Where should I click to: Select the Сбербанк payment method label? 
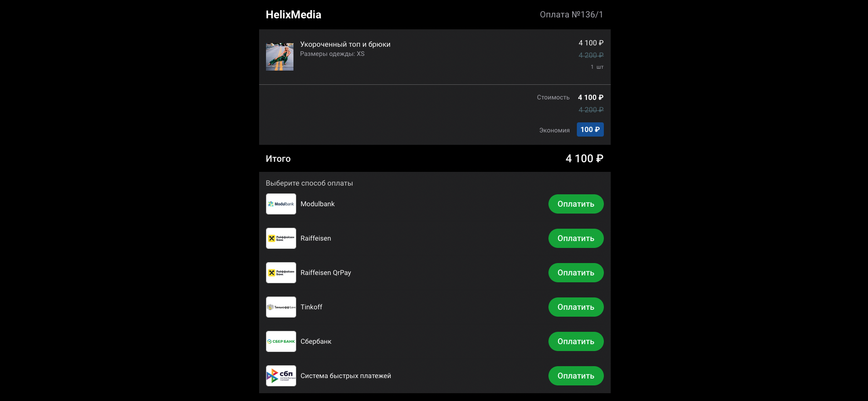pos(316,341)
